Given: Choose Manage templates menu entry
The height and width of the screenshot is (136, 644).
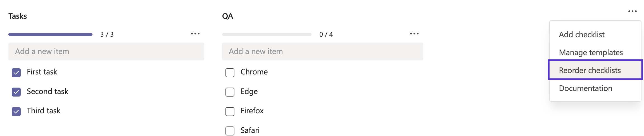Looking at the screenshot, I should click(591, 53).
